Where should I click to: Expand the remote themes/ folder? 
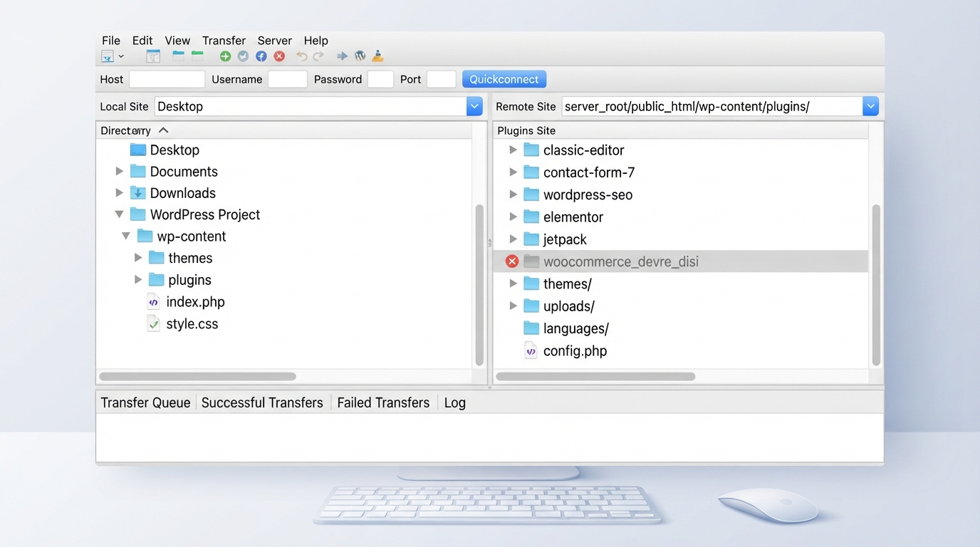click(x=513, y=283)
